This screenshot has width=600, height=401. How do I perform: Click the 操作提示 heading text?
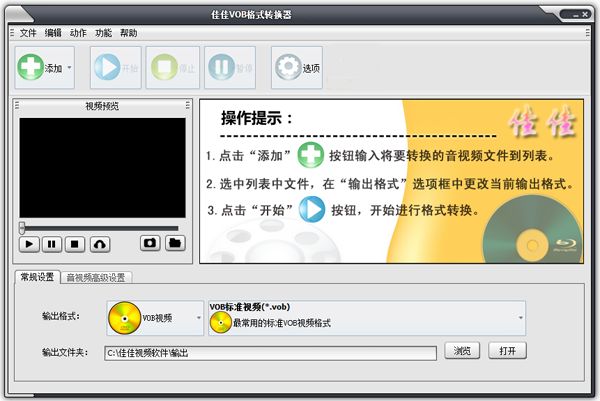[x=256, y=118]
